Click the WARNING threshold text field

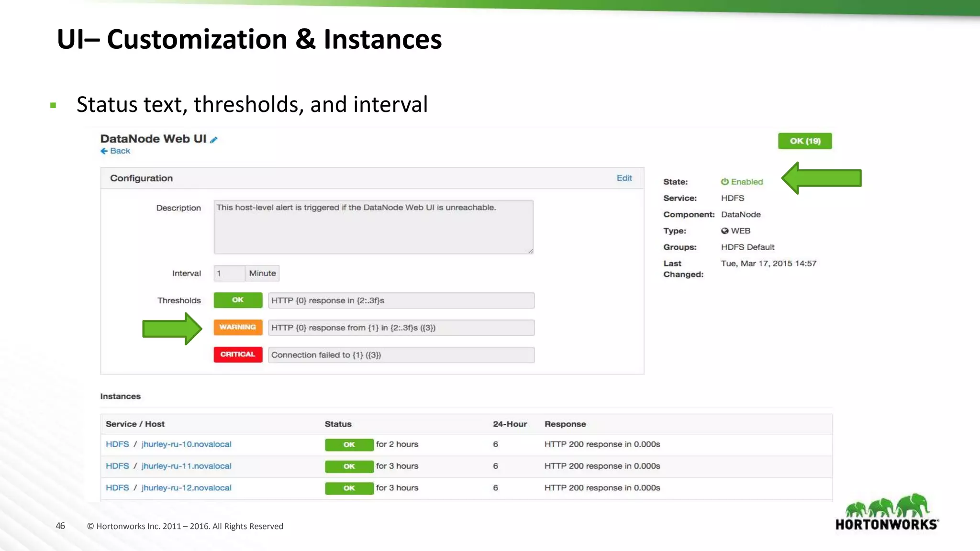click(401, 328)
